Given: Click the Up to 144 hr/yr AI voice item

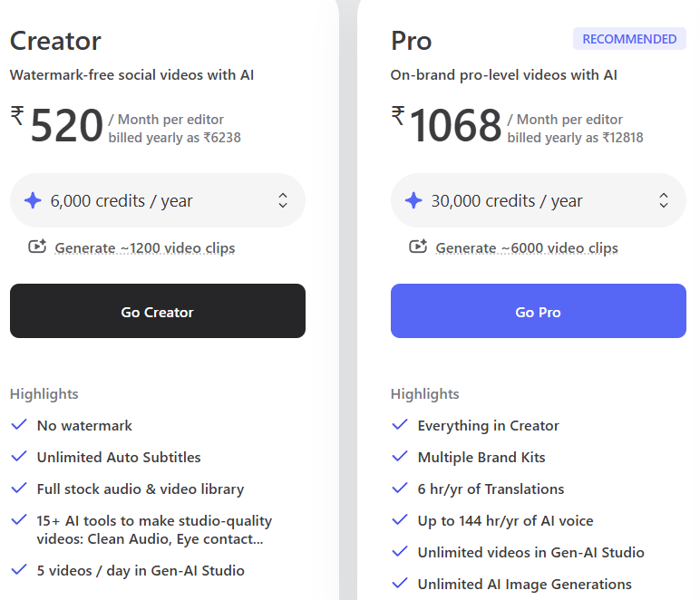Looking at the screenshot, I should tap(505, 520).
